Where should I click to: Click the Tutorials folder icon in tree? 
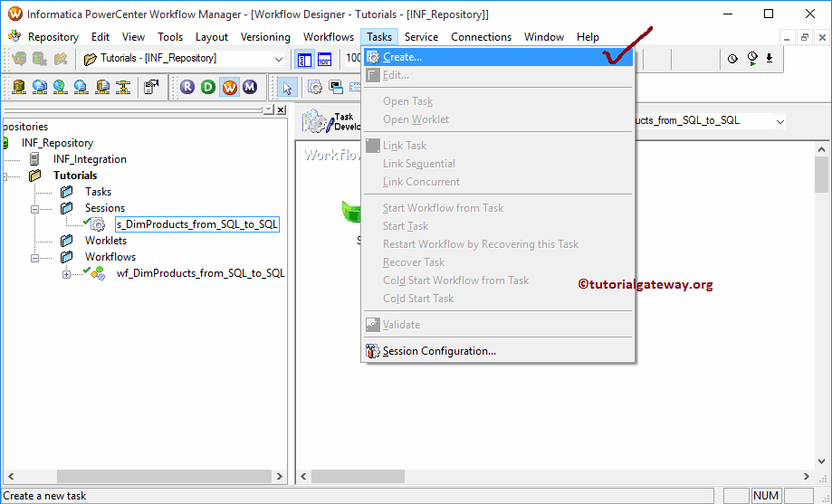point(35,175)
